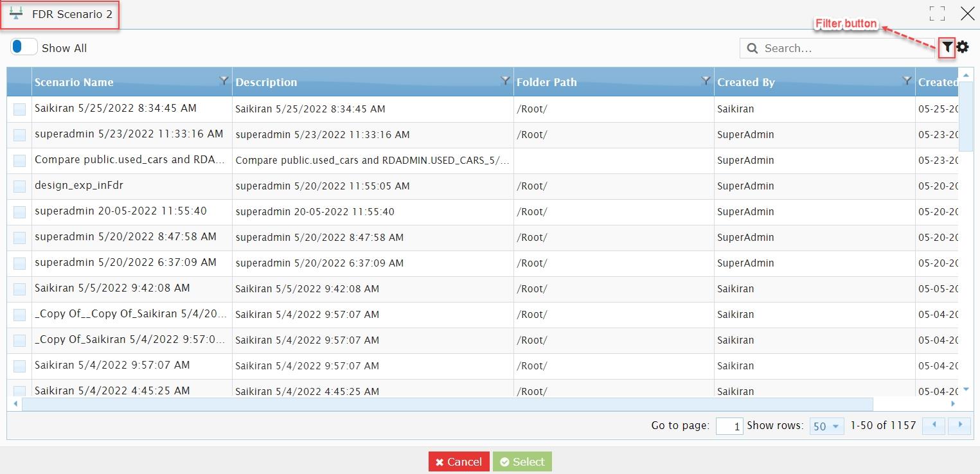This screenshot has height=474, width=980.
Task: Click Folder Path column filter icon
Action: [706, 80]
